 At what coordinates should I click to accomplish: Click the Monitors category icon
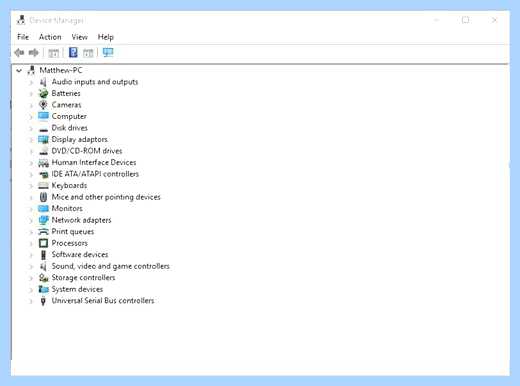(43, 209)
